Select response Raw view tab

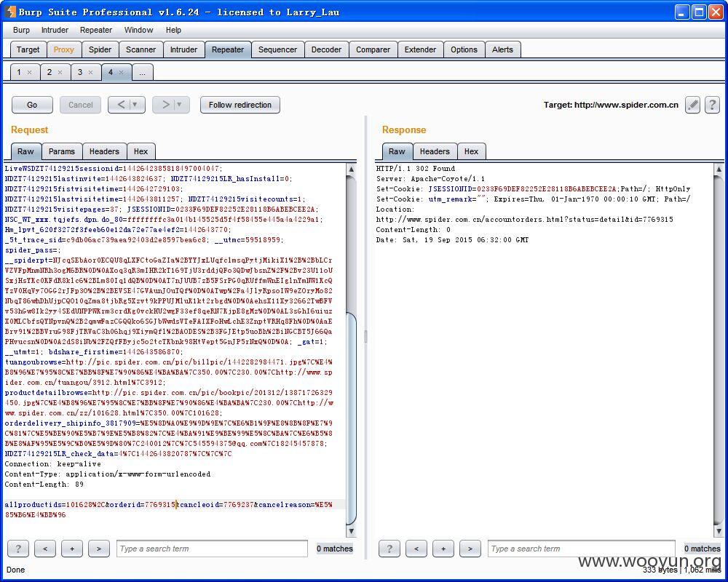coord(397,151)
